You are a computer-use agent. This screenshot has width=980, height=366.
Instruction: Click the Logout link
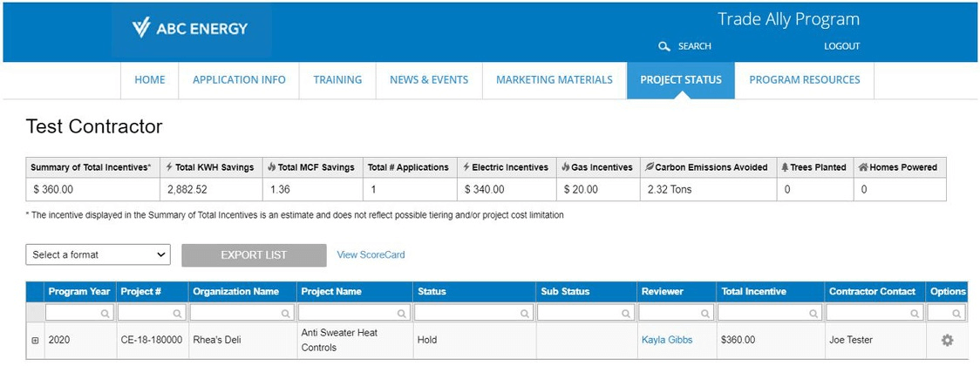841,46
